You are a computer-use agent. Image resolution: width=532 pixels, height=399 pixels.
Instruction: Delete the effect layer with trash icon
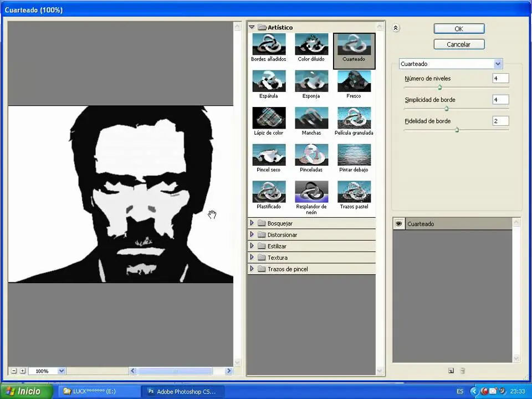click(x=462, y=371)
